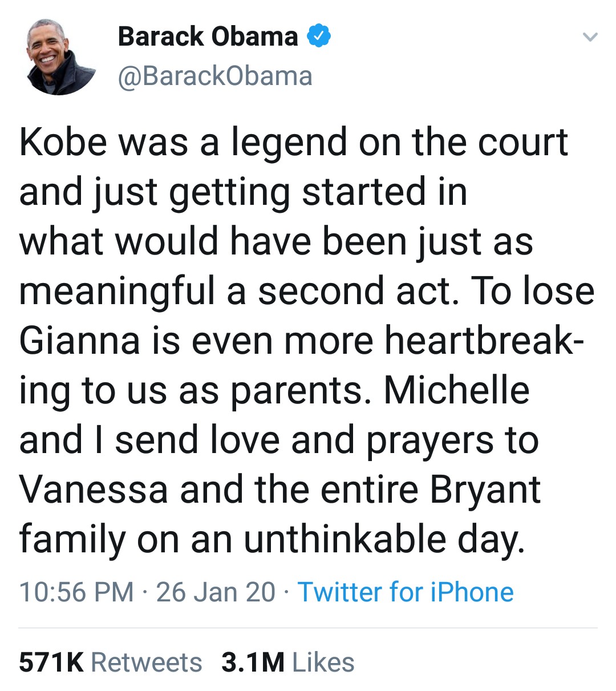Click the name Michelle in tweet
Image resolution: width=616 pixels, height=691 pixels.
(456, 390)
